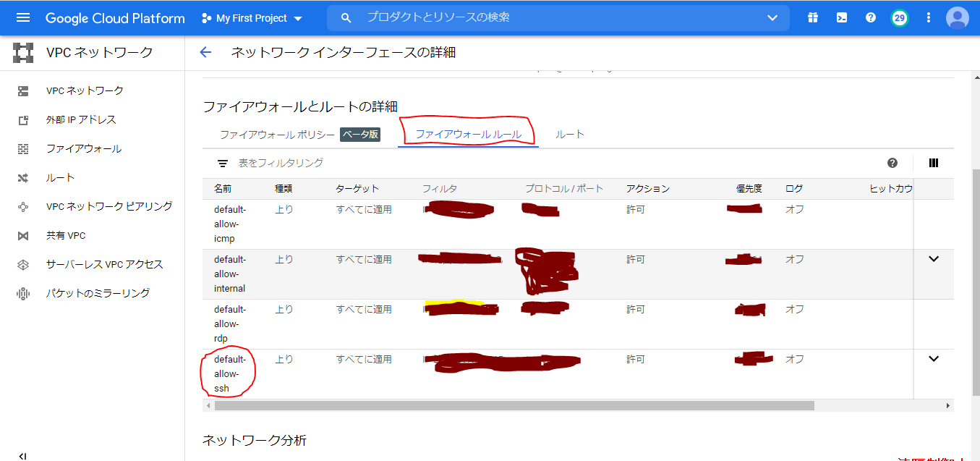Open the hamburger navigation menu
The image size is (980, 461).
pyautogui.click(x=23, y=17)
